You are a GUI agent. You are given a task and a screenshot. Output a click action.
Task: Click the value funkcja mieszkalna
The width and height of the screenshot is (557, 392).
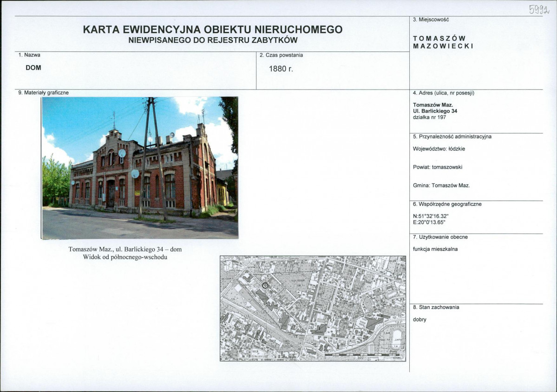435,249
